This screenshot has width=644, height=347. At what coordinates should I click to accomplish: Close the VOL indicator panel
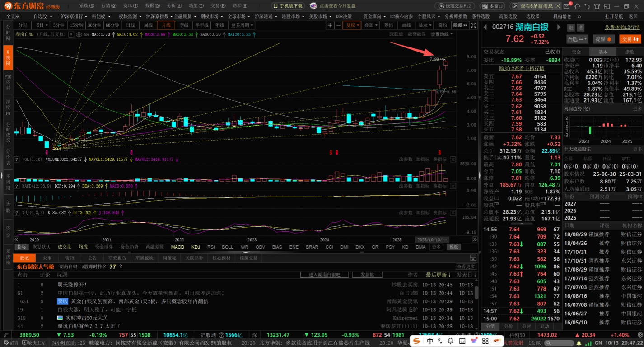click(453, 159)
